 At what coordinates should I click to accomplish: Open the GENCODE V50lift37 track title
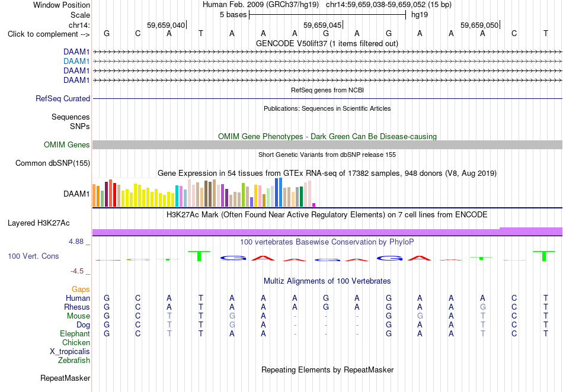tap(327, 44)
